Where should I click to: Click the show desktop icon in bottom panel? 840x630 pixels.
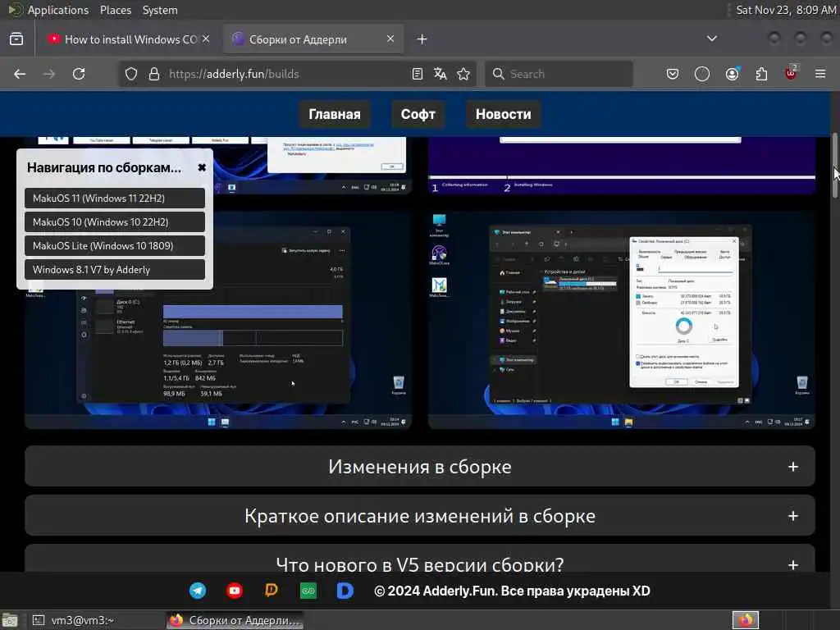[10, 620]
